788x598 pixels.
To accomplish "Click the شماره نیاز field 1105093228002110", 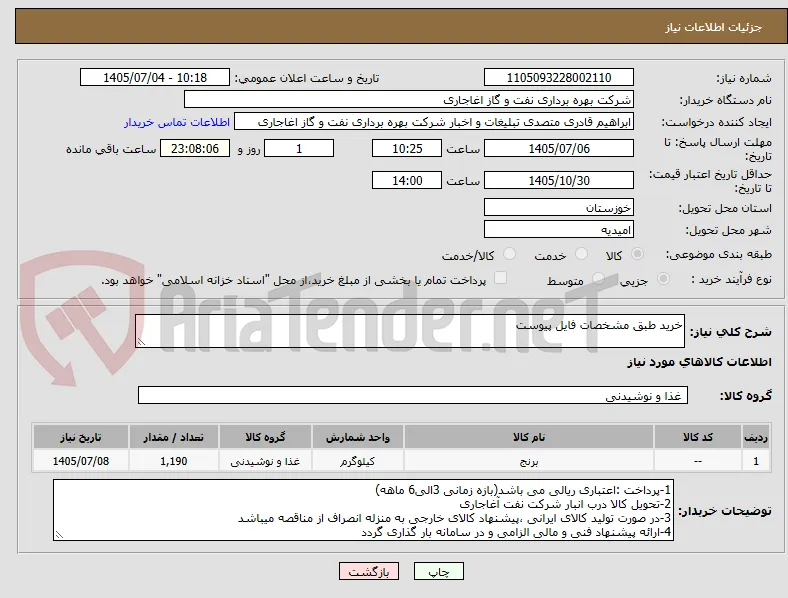I will (x=559, y=77).
